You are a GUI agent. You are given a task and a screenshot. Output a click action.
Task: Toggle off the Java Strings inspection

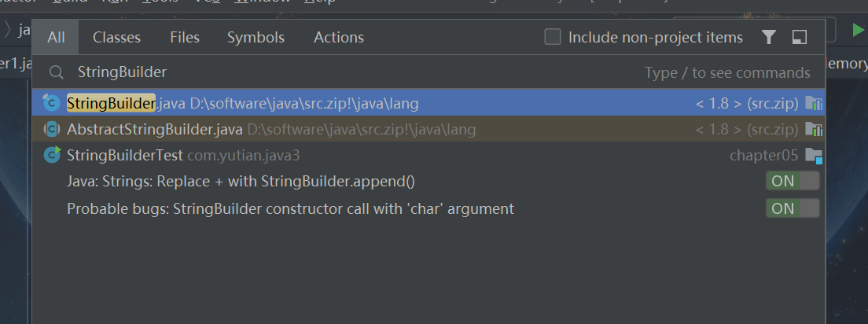pyautogui.click(x=793, y=182)
